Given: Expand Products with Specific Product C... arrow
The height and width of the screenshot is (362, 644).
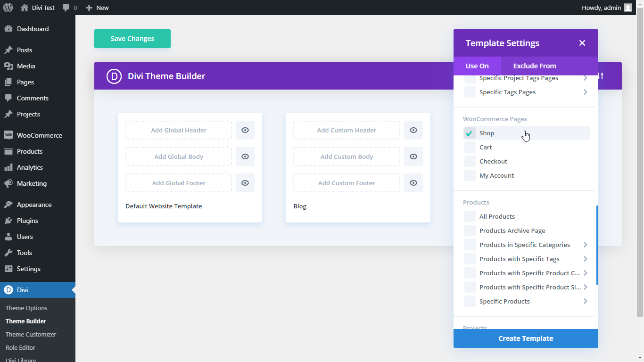Looking at the screenshot, I should pos(585,273).
